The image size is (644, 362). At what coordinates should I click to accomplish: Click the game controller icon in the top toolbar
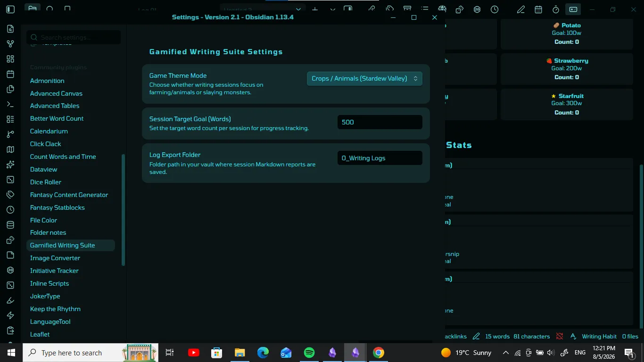[573, 9]
